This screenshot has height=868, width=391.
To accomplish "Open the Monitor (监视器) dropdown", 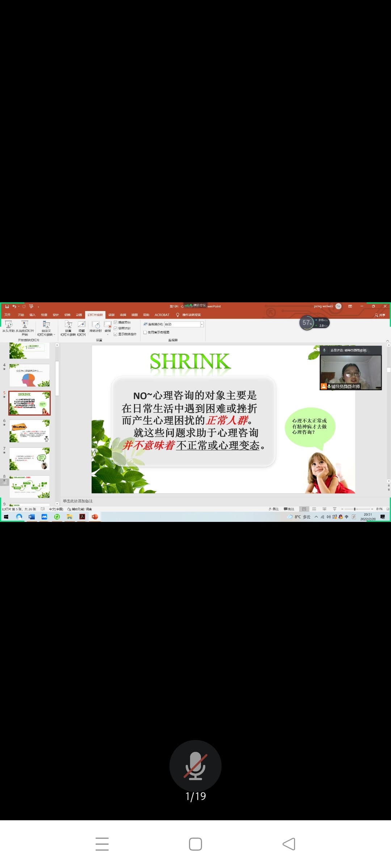I will click(x=202, y=324).
